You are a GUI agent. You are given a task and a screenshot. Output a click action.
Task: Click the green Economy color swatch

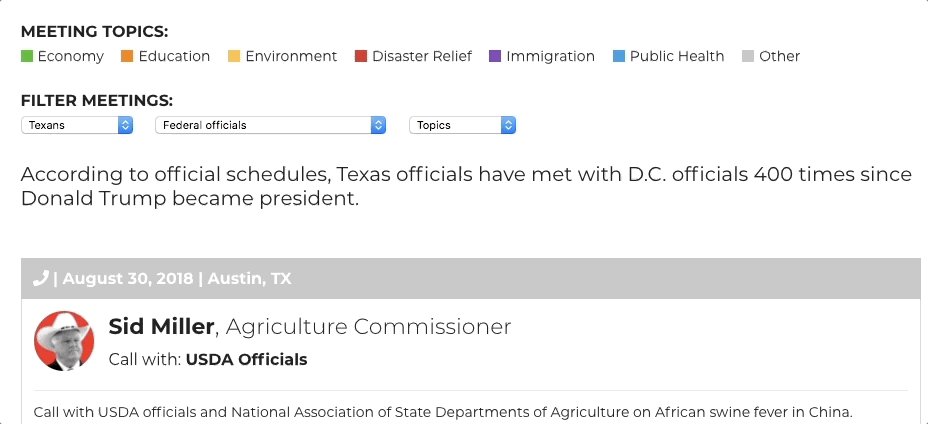(x=27, y=56)
